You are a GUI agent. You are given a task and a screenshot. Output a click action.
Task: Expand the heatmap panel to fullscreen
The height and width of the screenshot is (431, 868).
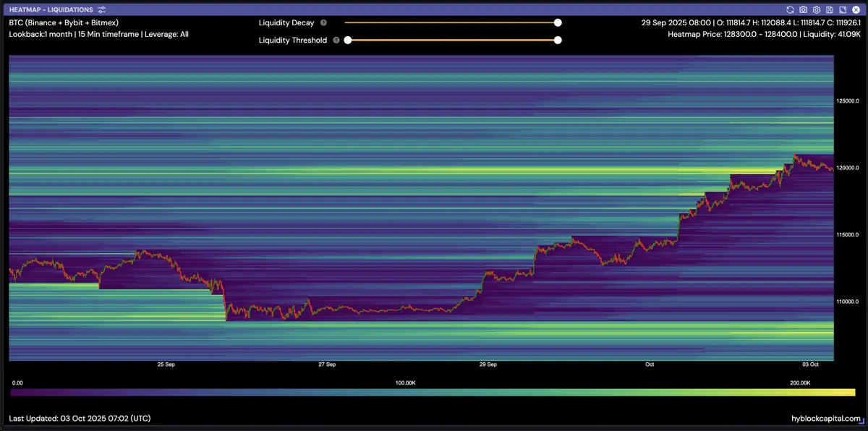coord(841,10)
